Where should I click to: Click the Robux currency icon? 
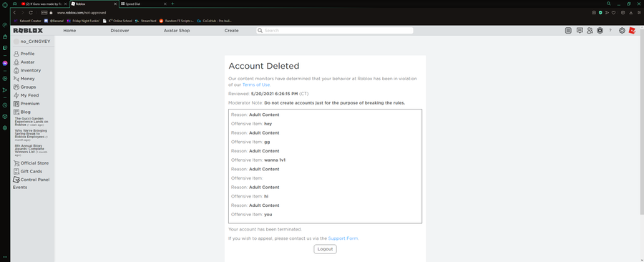tap(600, 30)
